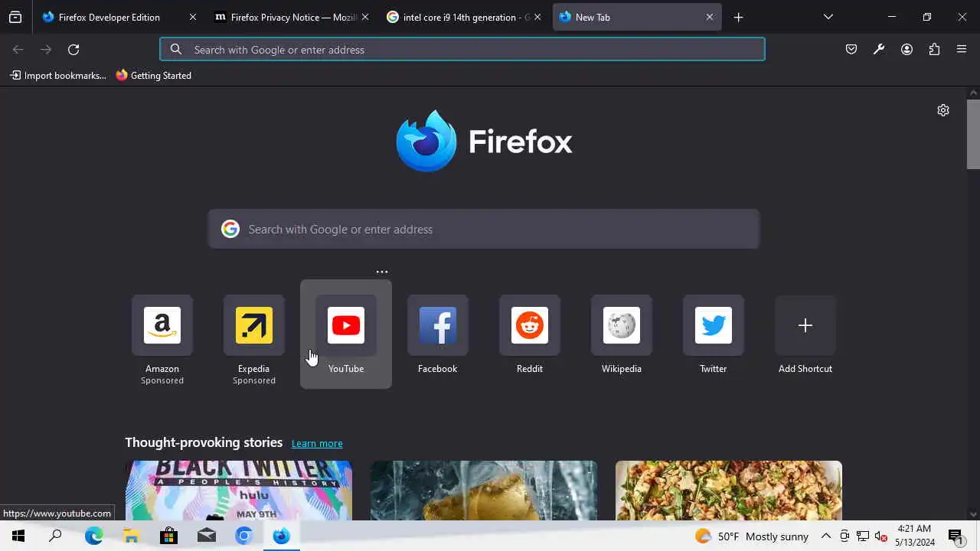Open Getting Started bookmark

coord(153,76)
